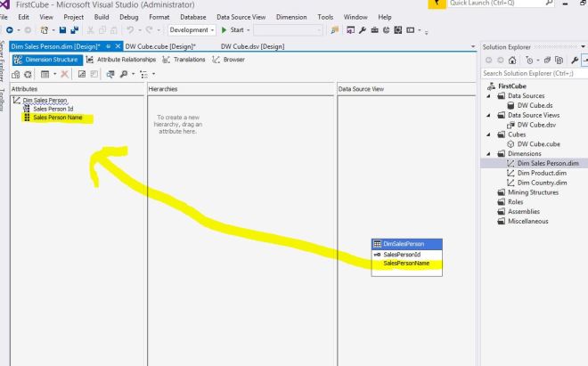Collapse the Cubes folder node
This screenshot has width=588, height=366.
pyautogui.click(x=488, y=134)
